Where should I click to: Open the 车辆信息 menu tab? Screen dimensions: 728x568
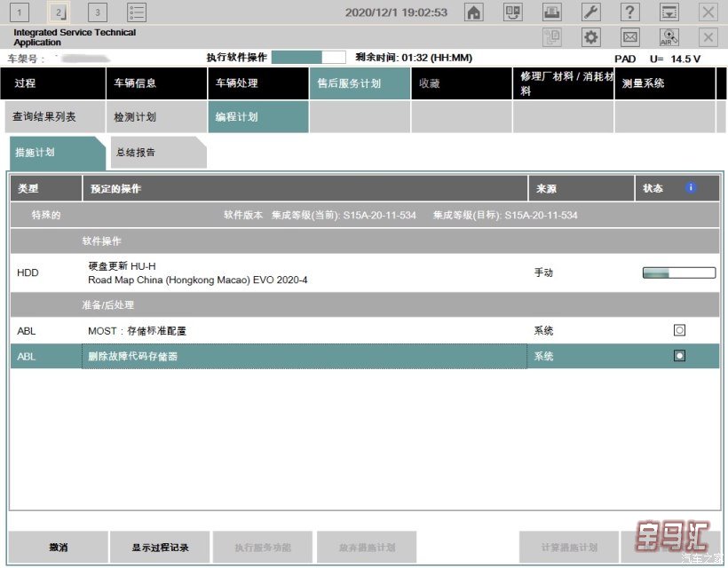(x=156, y=83)
